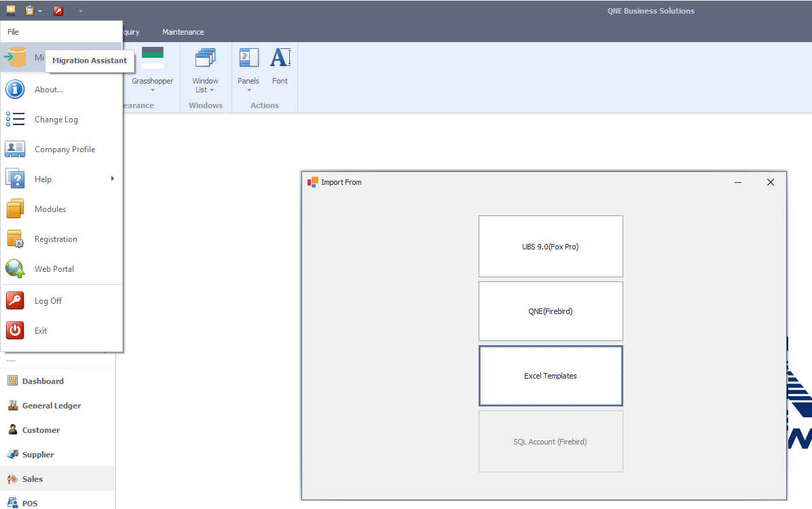The width and height of the screenshot is (812, 509).
Task: Click the Supplier navigation icon
Action: coord(12,454)
